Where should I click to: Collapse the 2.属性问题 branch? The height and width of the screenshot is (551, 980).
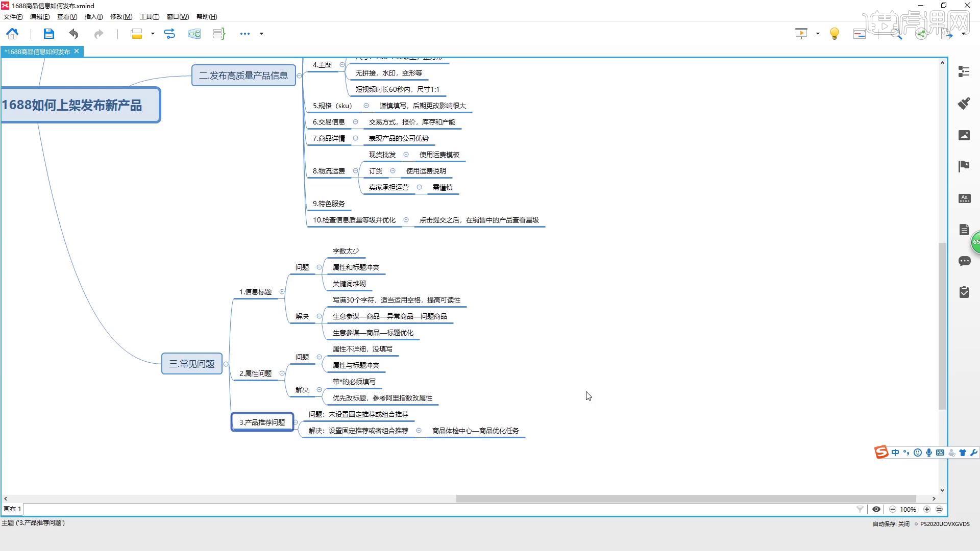282,373
